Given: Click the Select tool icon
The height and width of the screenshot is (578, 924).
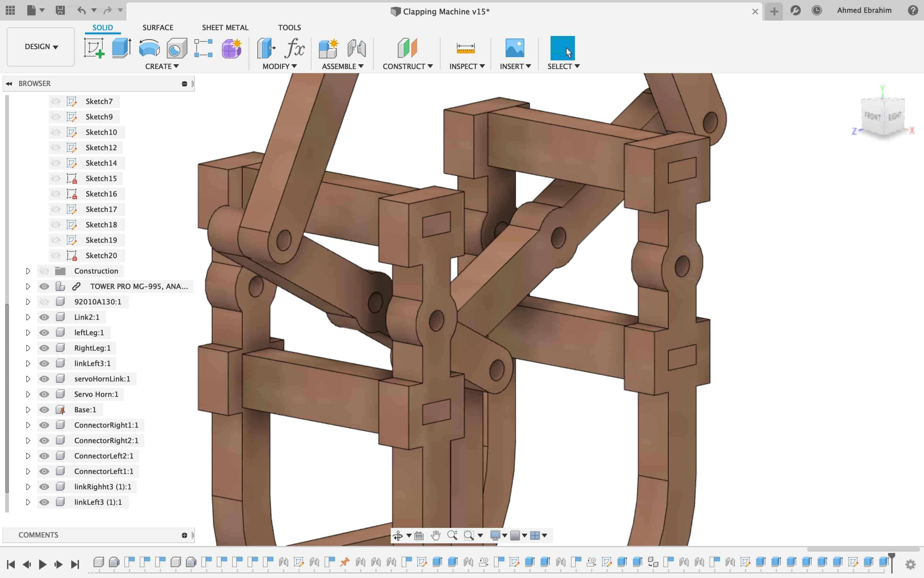Looking at the screenshot, I should (562, 48).
